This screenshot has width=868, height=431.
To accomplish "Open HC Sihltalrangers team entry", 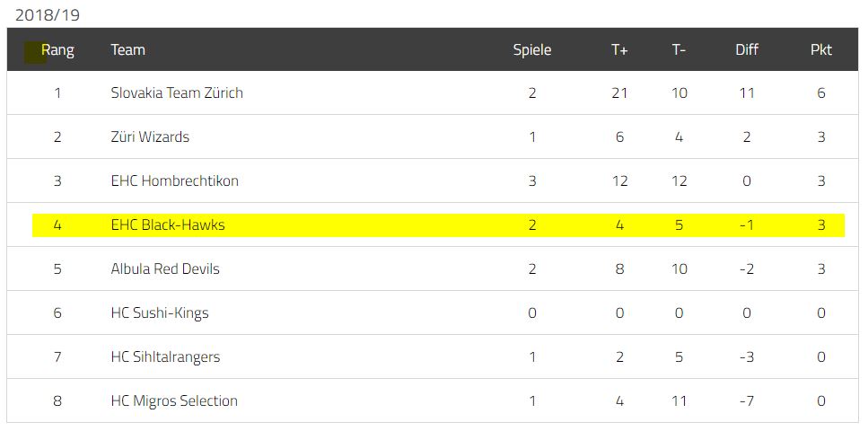I will [165, 356].
